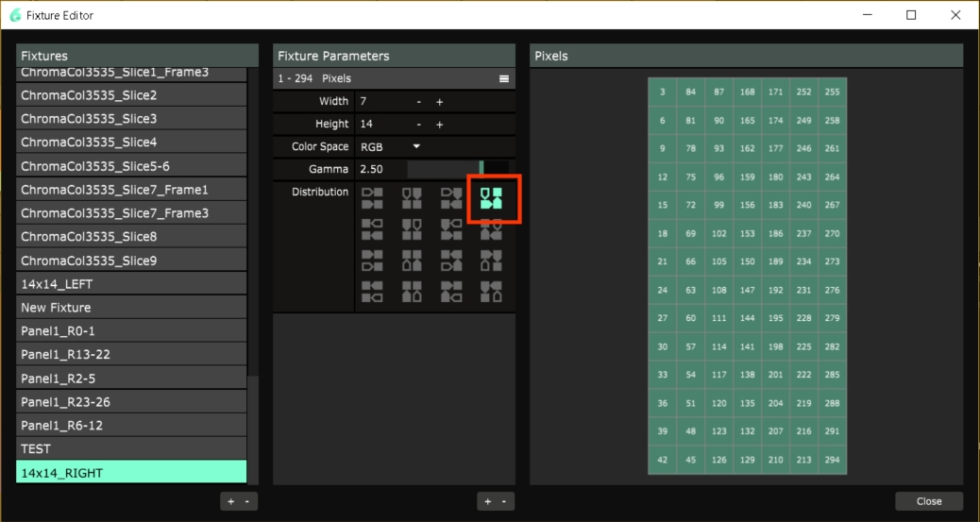Select fixture ChromaCol3535_Slice8
Viewport: 980px width, 522px height.
pos(131,237)
